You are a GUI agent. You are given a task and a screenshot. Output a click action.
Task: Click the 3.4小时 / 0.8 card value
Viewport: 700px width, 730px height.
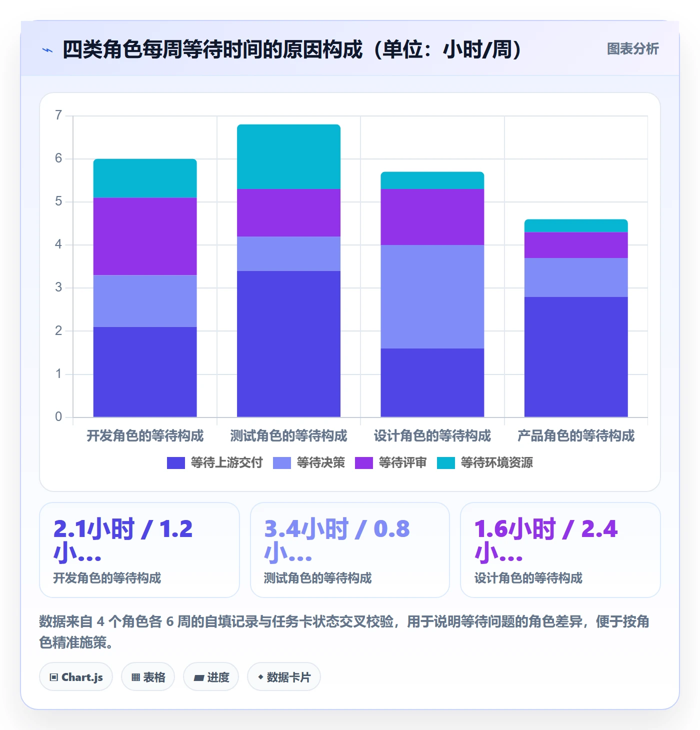[x=337, y=541]
